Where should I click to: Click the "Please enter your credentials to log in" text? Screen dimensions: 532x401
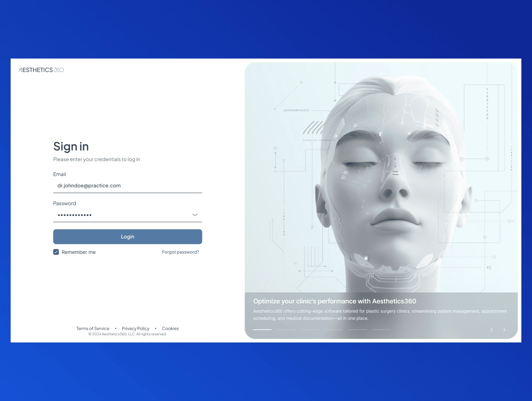pyautogui.click(x=97, y=159)
